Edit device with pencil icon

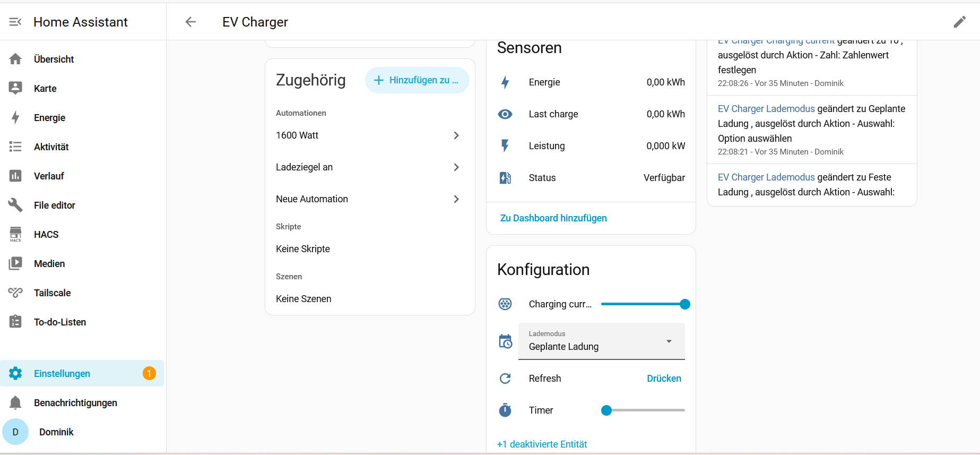(x=960, y=22)
